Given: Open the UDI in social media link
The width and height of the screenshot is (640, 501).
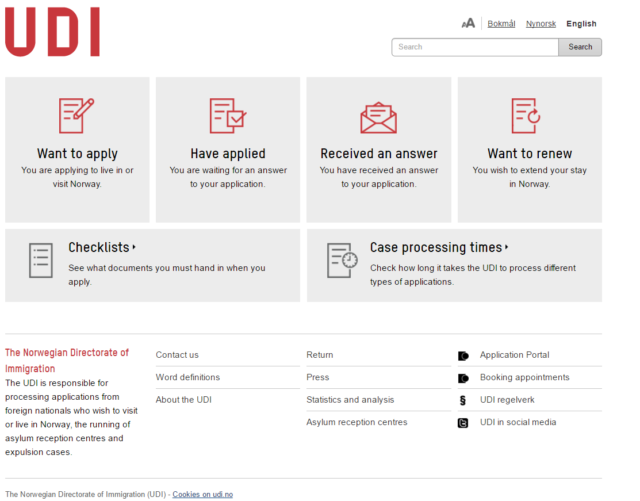Looking at the screenshot, I should tap(518, 422).
